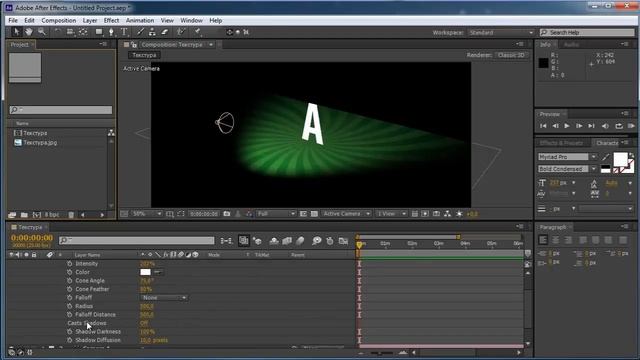Toggle the region of interest button

(303, 214)
